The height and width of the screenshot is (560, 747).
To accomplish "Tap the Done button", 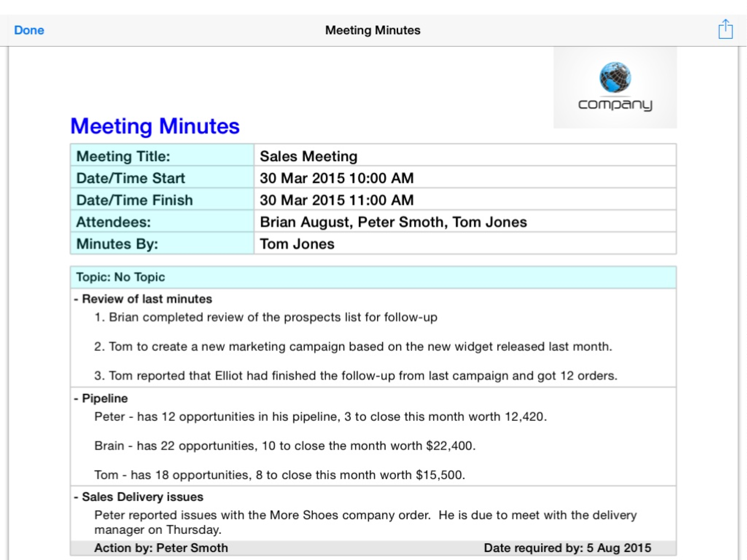I will coord(29,30).
